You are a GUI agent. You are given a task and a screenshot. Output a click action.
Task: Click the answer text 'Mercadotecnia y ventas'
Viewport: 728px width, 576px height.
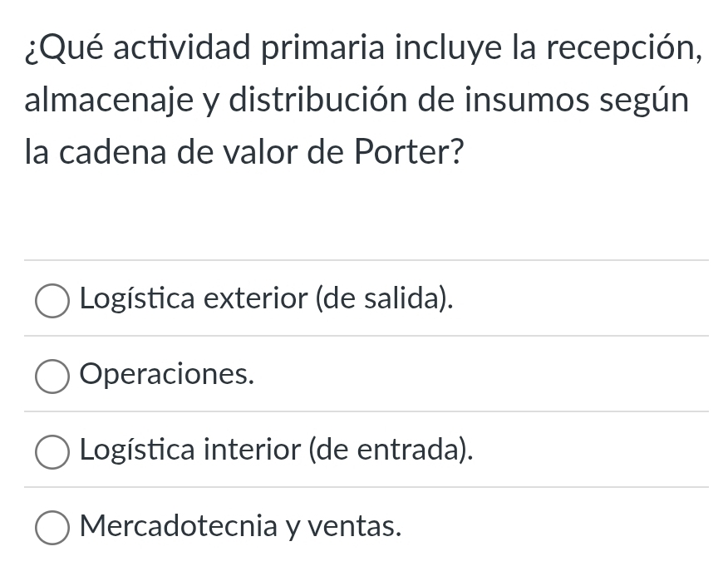click(x=239, y=525)
